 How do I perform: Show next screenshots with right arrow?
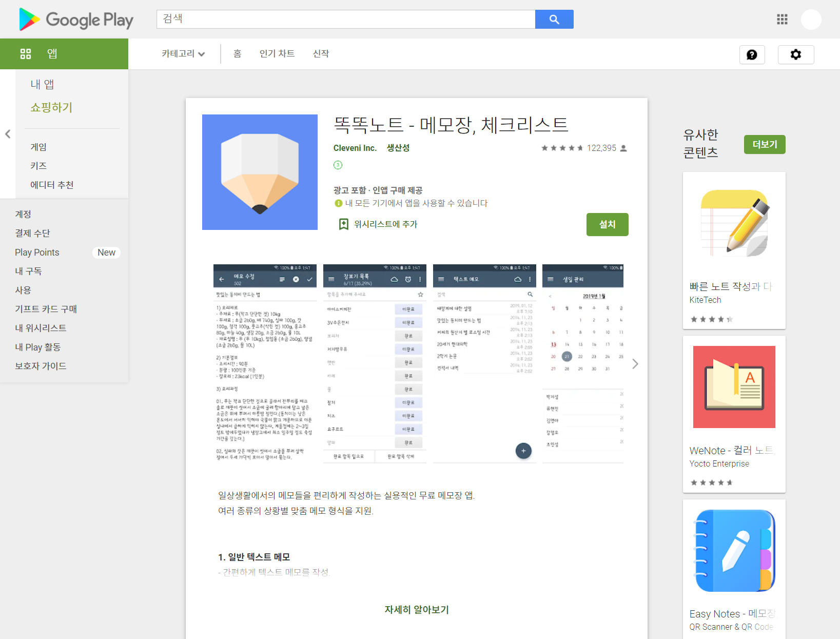tap(635, 364)
